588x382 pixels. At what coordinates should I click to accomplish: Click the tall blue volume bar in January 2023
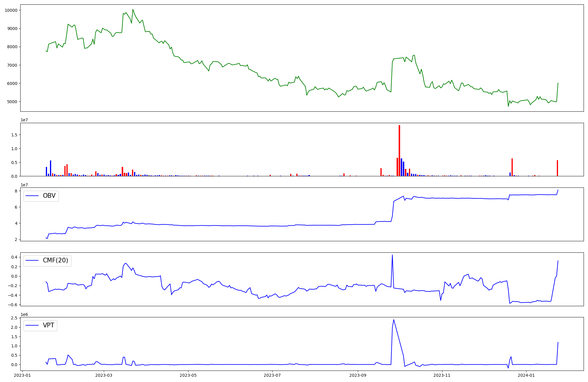[51, 168]
